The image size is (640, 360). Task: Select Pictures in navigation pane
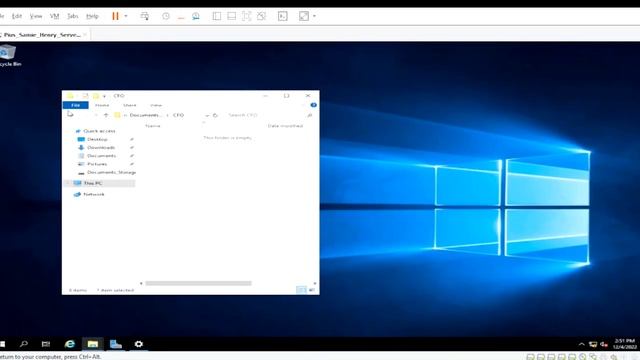point(97,164)
